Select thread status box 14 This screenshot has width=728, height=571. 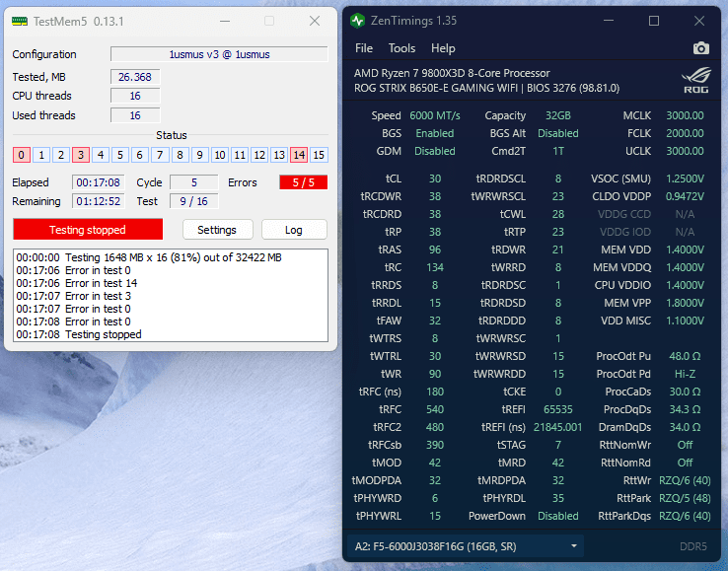(299, 155)
